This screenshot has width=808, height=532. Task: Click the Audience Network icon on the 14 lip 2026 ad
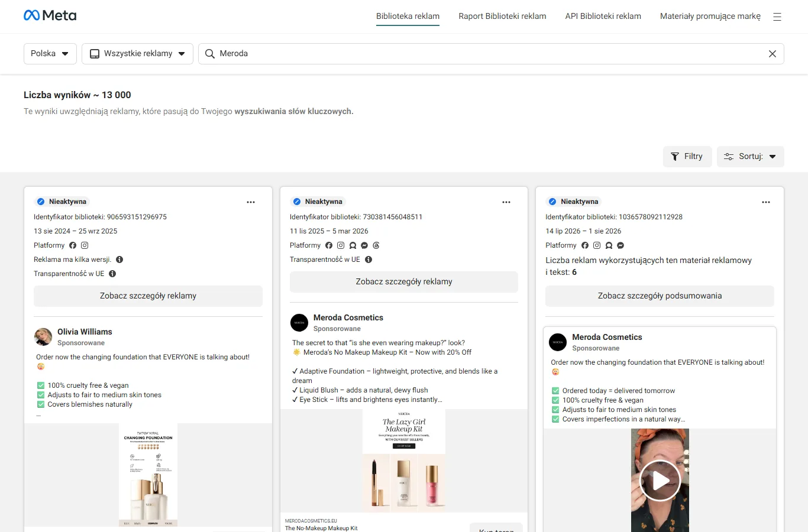[609, 245]
